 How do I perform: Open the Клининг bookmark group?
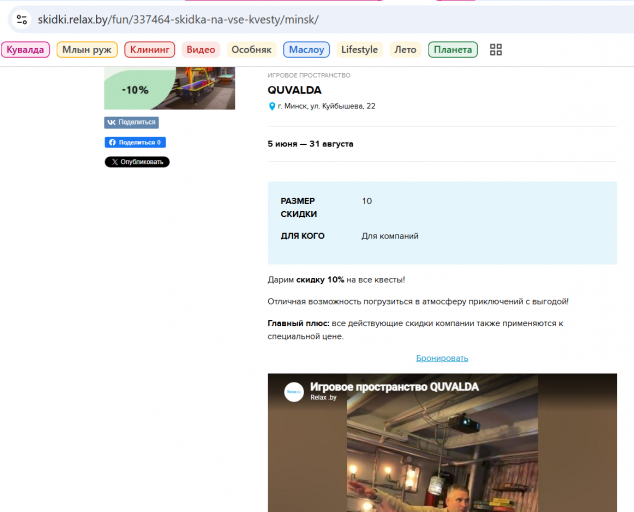(x=150, y=50)
